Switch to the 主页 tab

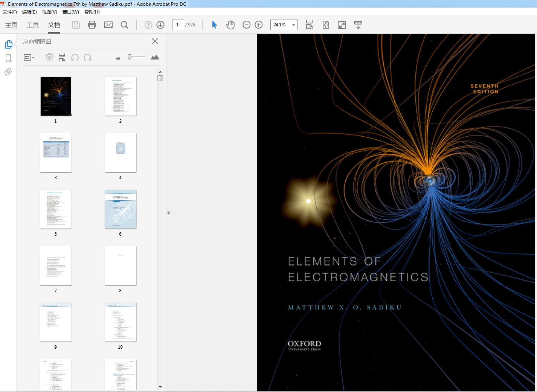11,25
